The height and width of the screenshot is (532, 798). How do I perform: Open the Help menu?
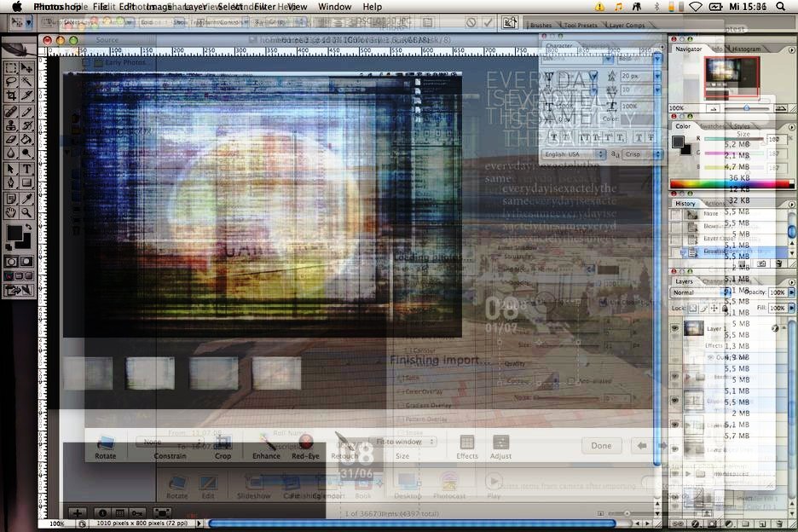pyautogui.click(x=372, y=7)
